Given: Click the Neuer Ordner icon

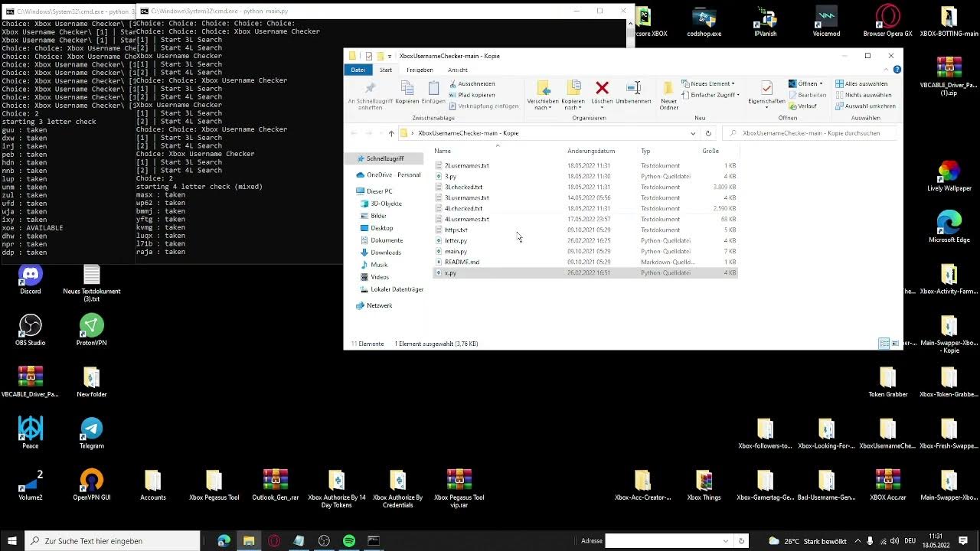Looking at the screenshot, I should 668,87.
